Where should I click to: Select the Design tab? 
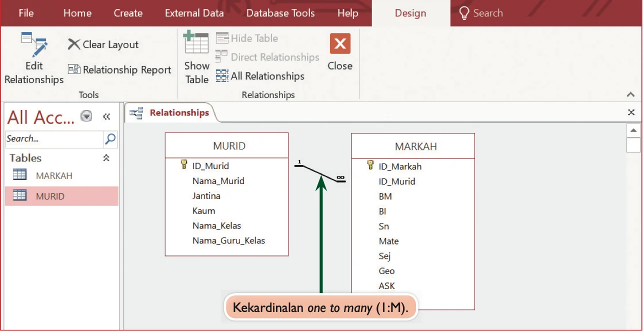410,13
